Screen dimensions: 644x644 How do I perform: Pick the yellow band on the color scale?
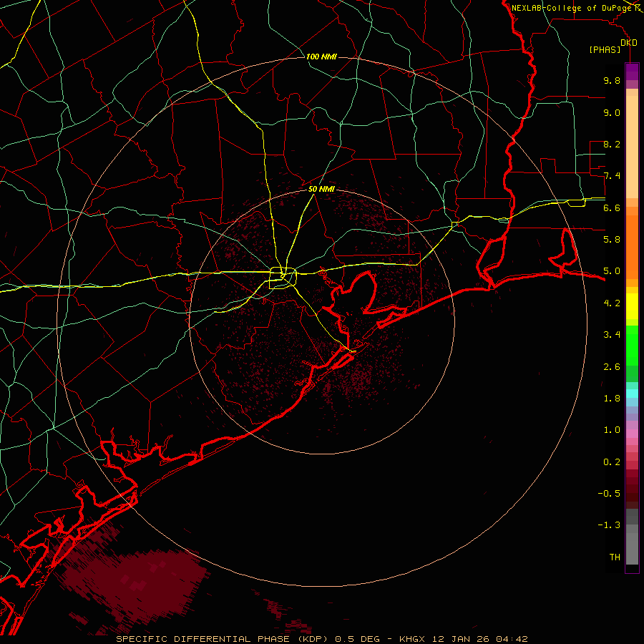pyautogui.click(x=632, y=306)
